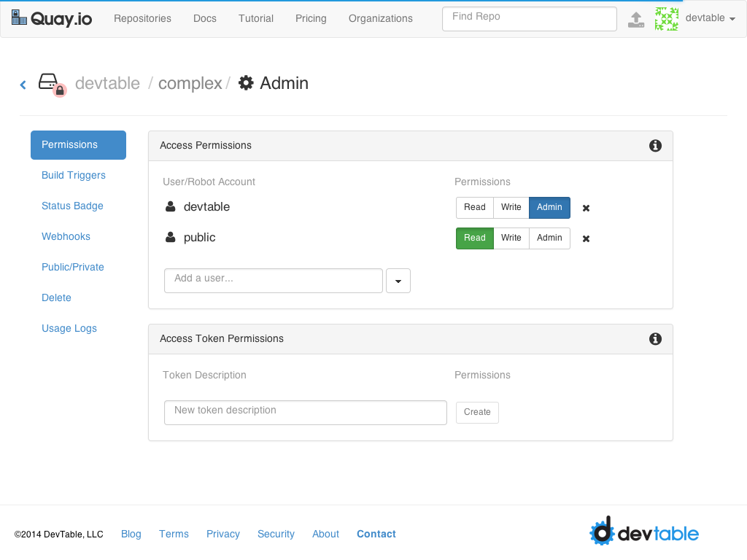Click the public username in permissions list
The height and width of the screenshot is (560, 747).
coord(200,238)
